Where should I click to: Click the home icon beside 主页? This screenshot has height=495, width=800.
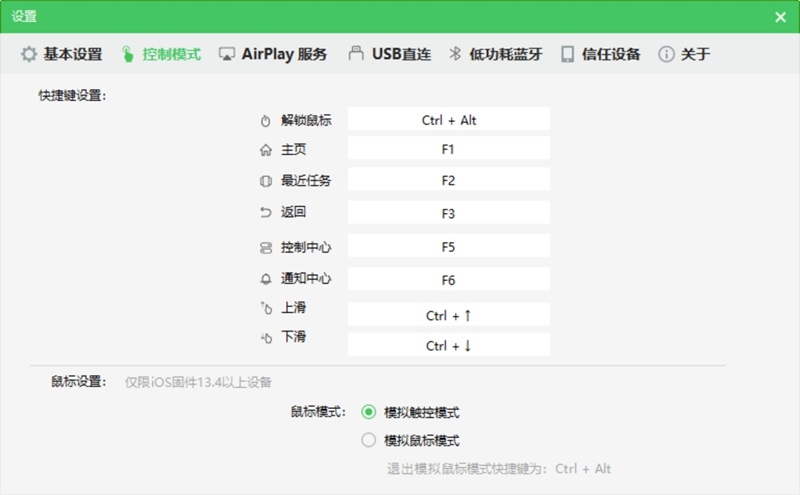coord(265,151)
